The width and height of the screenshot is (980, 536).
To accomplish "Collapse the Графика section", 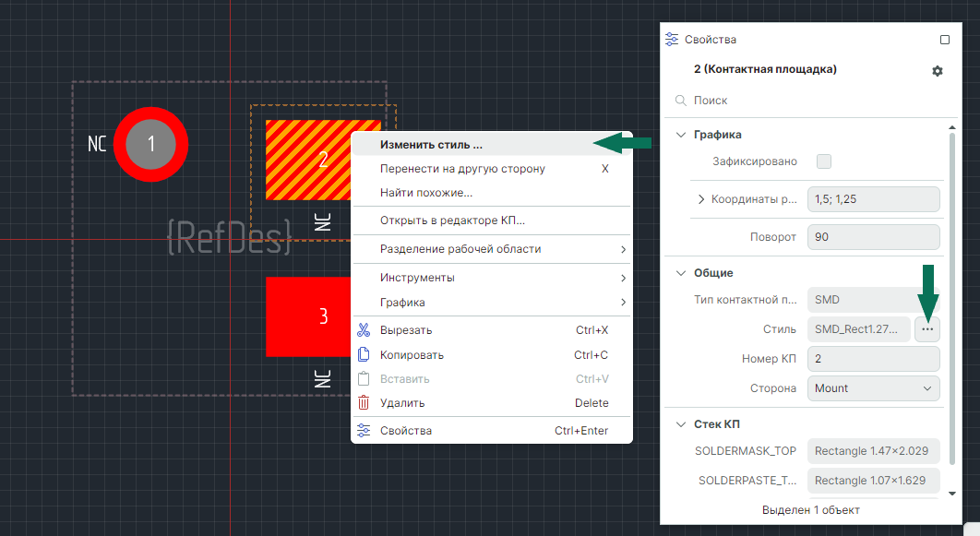I will click(681, 135).
